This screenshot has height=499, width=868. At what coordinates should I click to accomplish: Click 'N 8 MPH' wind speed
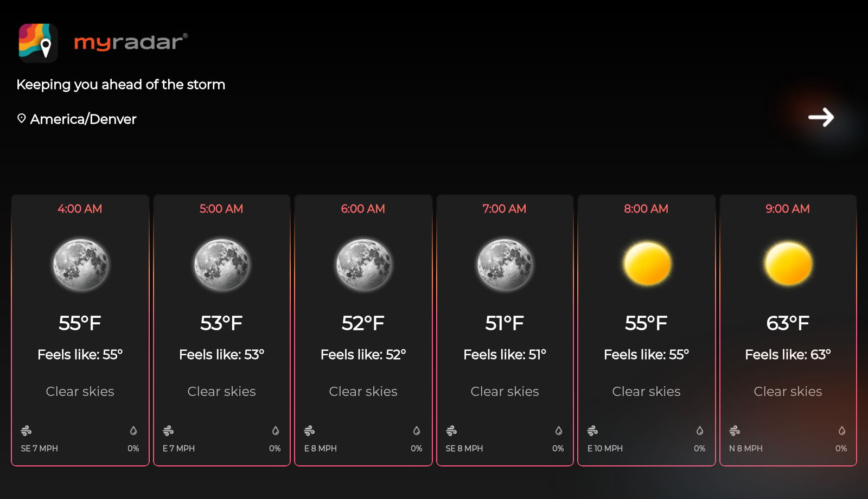[746, 449]
